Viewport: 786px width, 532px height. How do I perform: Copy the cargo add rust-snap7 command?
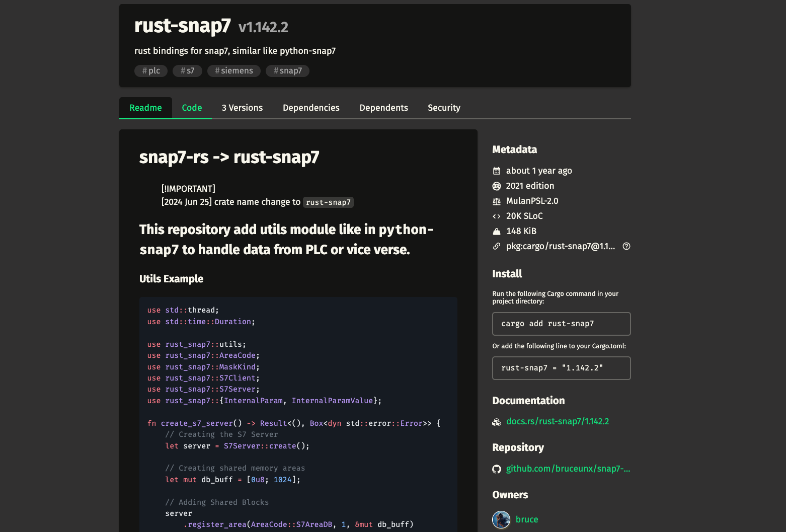[x=562, y=324]
